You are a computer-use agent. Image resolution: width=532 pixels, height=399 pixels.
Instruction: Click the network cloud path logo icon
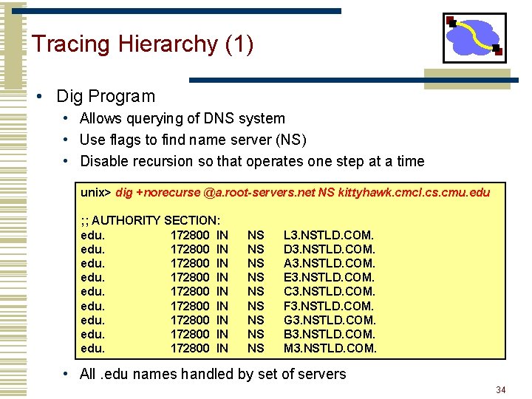click(474, 38)
